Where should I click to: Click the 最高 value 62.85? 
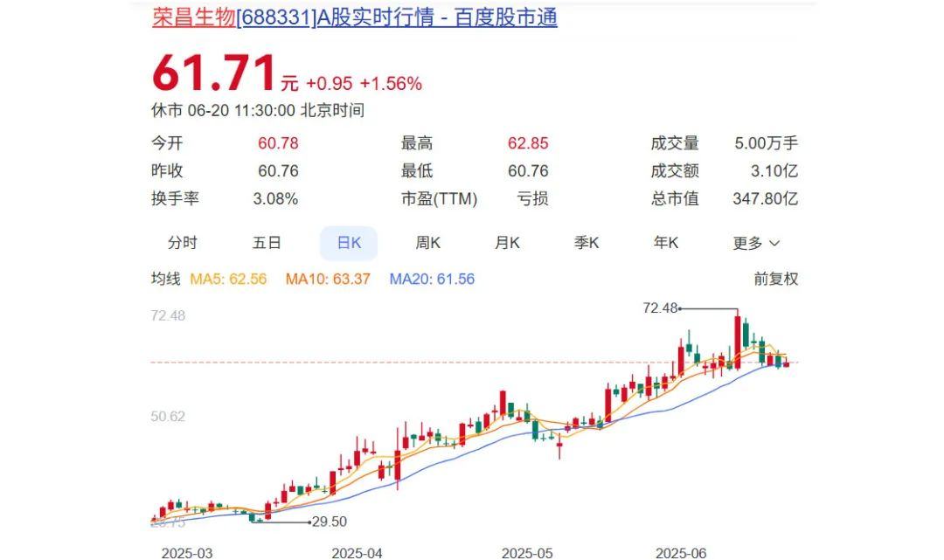(x=528, y=143)
